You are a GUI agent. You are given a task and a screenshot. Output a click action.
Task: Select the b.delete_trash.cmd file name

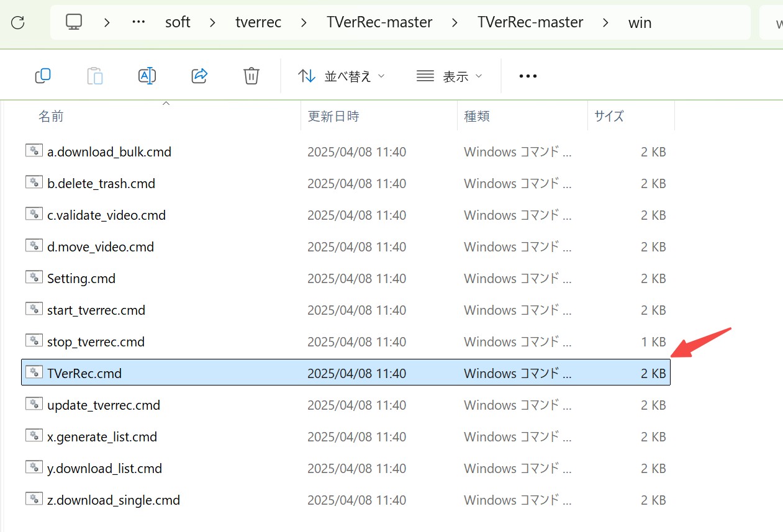click(101, 183)
